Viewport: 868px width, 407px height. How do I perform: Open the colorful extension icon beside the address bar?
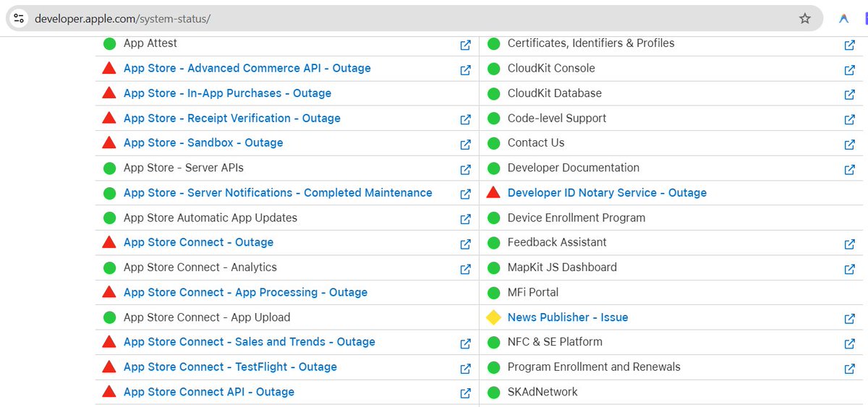click(x=843, y=18)
